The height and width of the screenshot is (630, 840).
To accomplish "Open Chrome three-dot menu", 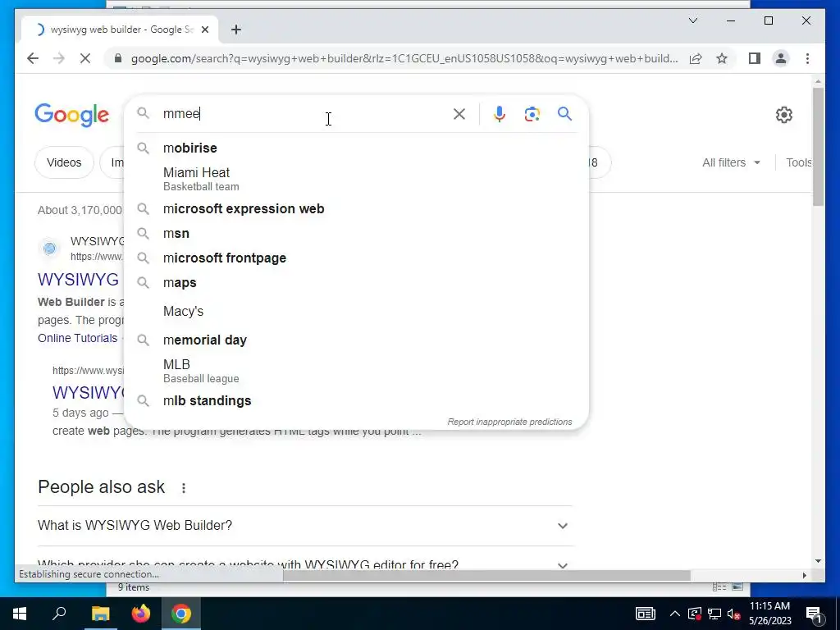I will coord(807,58).
